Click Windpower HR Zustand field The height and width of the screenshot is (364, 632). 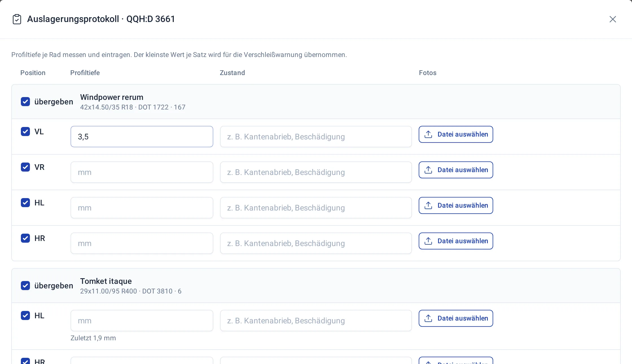(x=316, y=243)
